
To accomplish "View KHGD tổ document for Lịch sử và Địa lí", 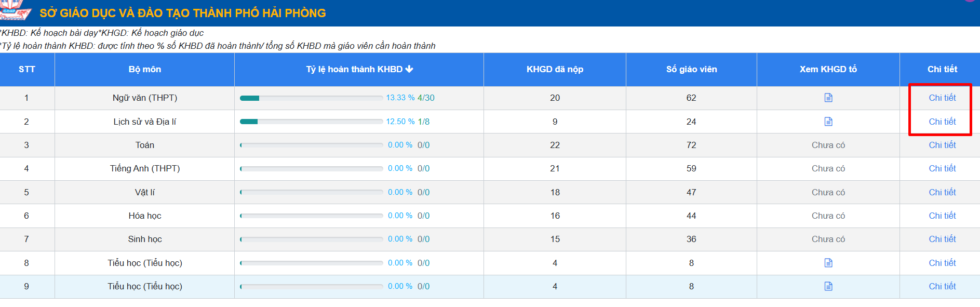I will (x=828, y=122).
